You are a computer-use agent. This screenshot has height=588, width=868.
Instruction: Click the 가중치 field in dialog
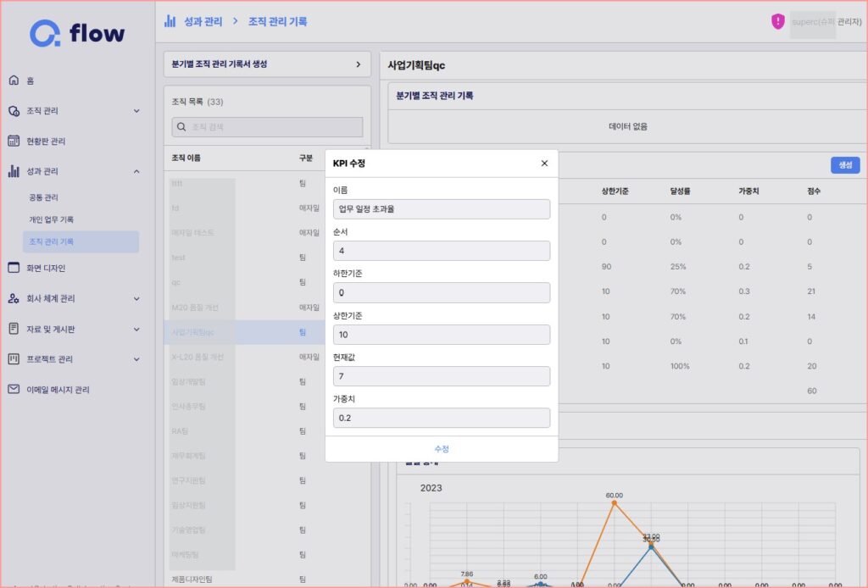[441, 418]
